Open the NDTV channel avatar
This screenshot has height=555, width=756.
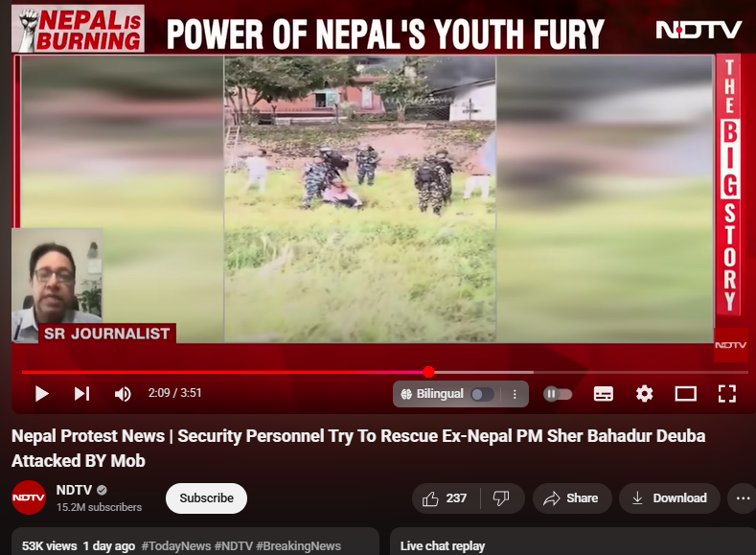[x=29, y=497]
